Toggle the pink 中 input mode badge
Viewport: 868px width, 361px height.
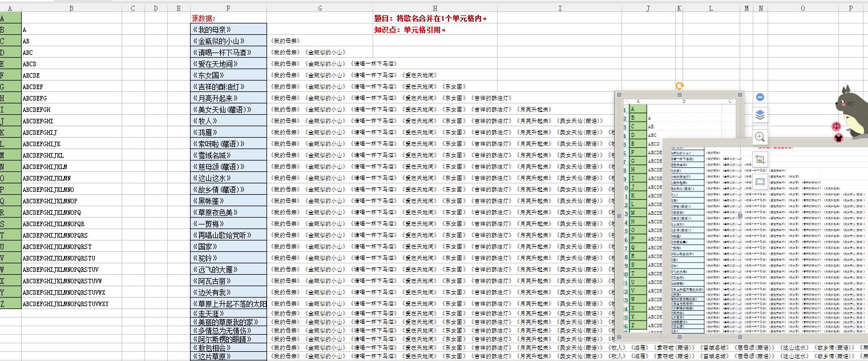pos(837,126)
